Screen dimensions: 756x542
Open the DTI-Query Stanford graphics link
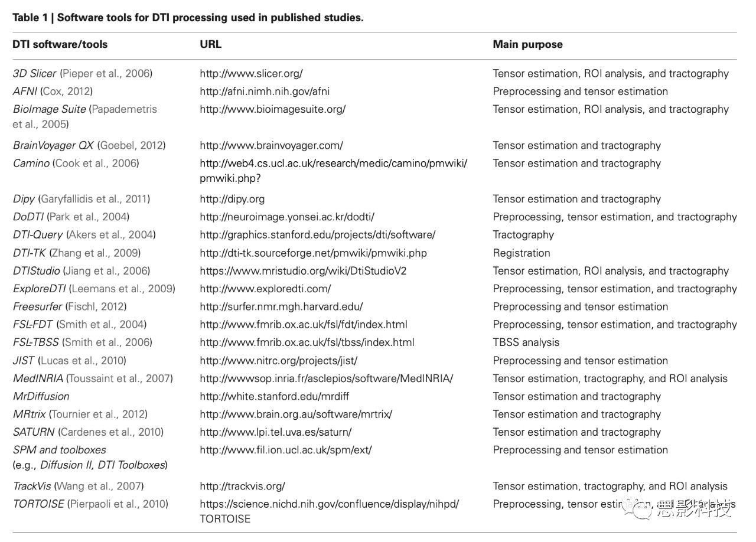(317, 235)
